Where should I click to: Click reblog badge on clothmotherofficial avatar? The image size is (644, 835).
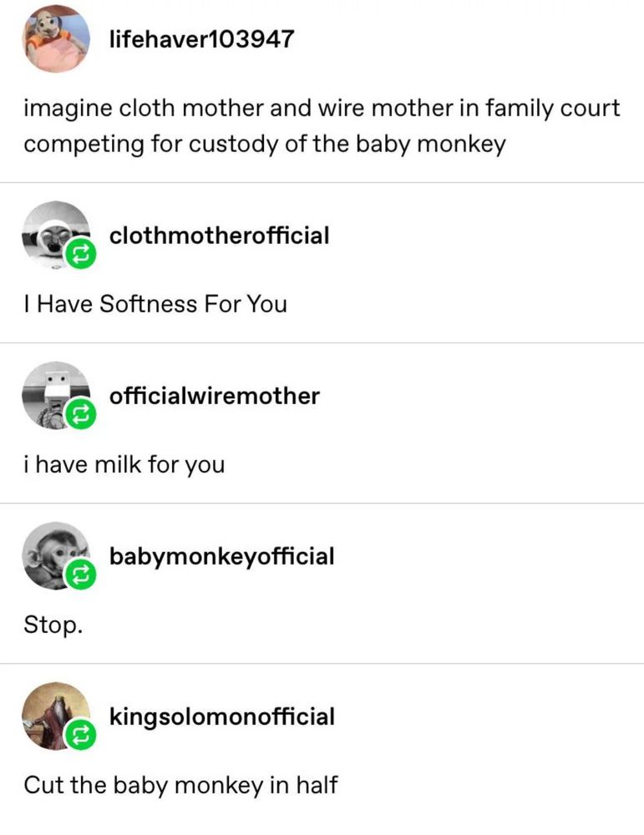(x=80, y=255)
